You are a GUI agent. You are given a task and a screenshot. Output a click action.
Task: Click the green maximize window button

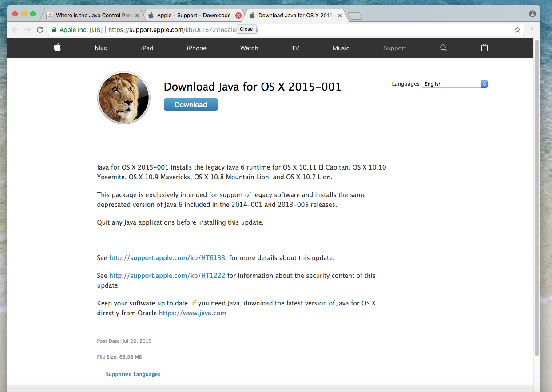33,14
